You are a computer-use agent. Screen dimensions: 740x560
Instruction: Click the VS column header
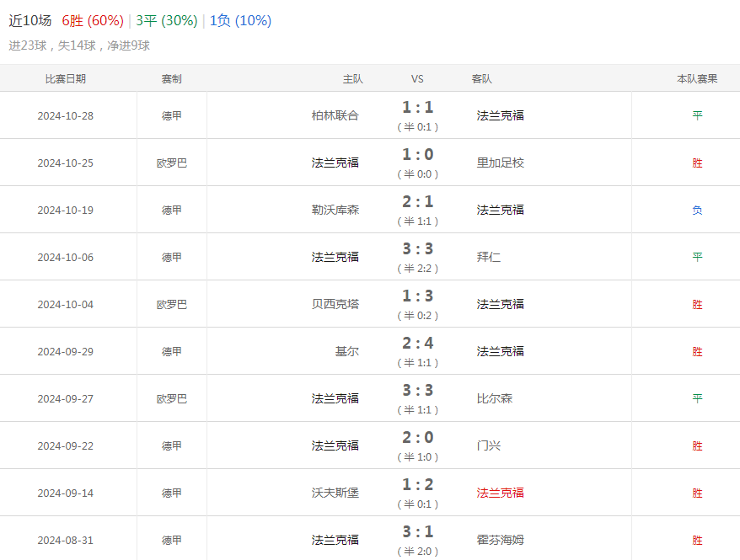coord(417,78)
